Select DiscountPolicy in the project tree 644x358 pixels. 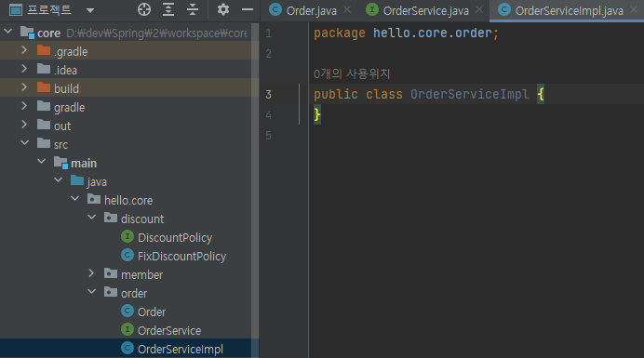click(x=175, y=238)
